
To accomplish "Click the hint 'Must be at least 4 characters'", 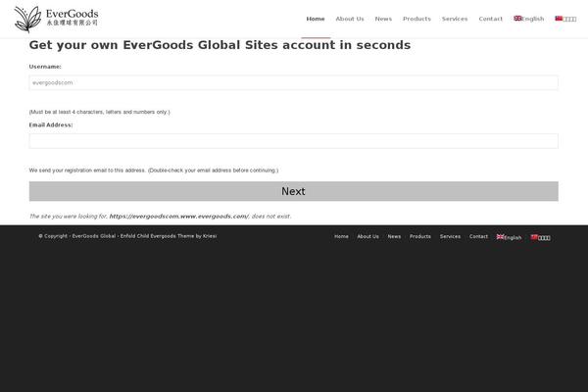I will coord(99,112).
